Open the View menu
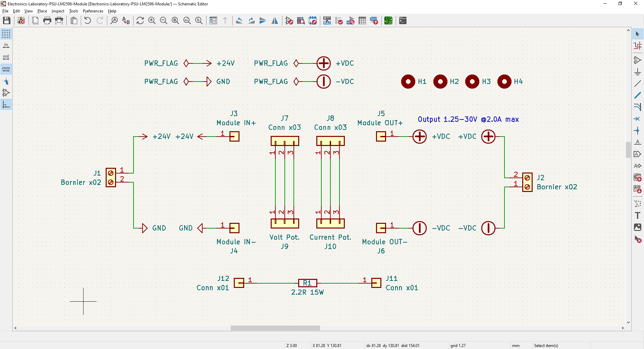 pyautogui.click(x=29, y=11)
